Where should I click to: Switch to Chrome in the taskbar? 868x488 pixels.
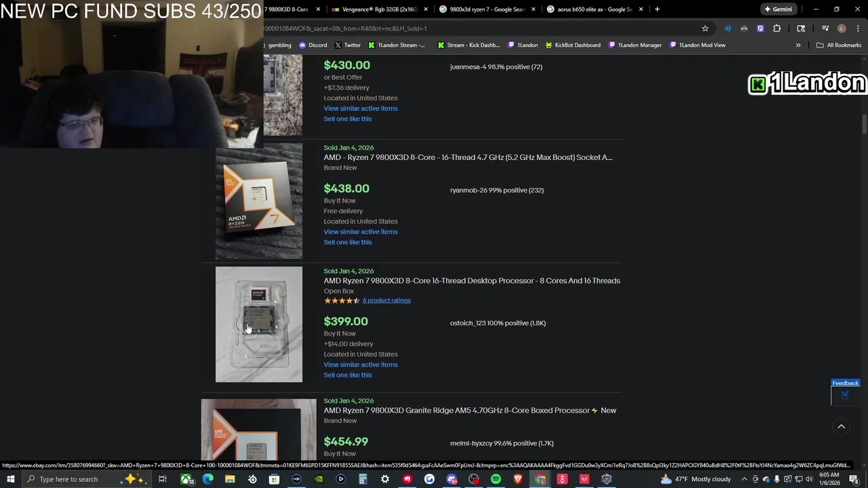click(540, 479)
